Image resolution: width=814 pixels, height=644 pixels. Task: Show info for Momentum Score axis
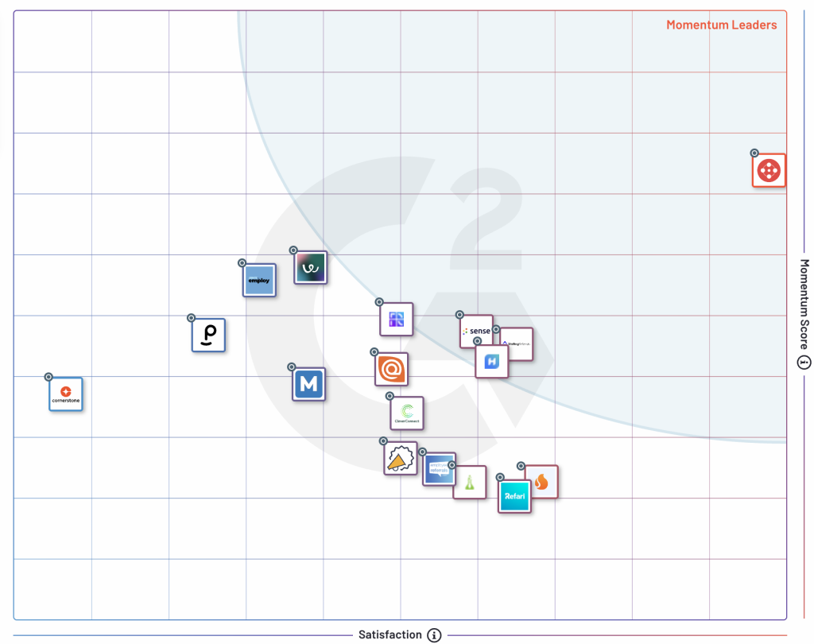pos(804,362)
